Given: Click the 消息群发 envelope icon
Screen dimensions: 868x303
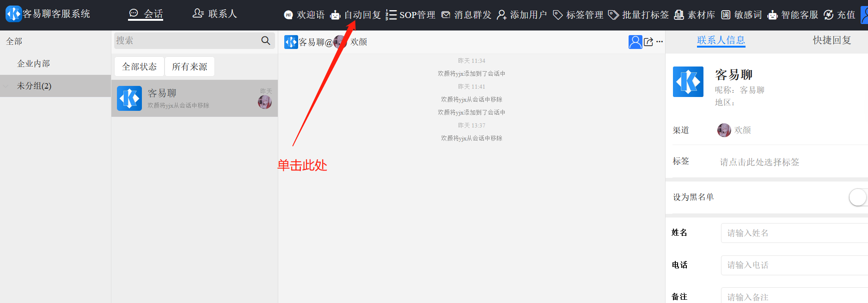Looking at the screenshot, I should tap(446, 15).
